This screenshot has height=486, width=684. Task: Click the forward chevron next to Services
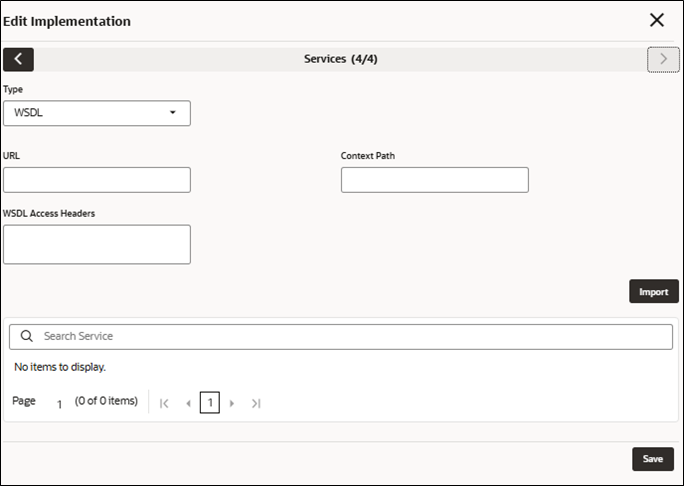(663, 59)
